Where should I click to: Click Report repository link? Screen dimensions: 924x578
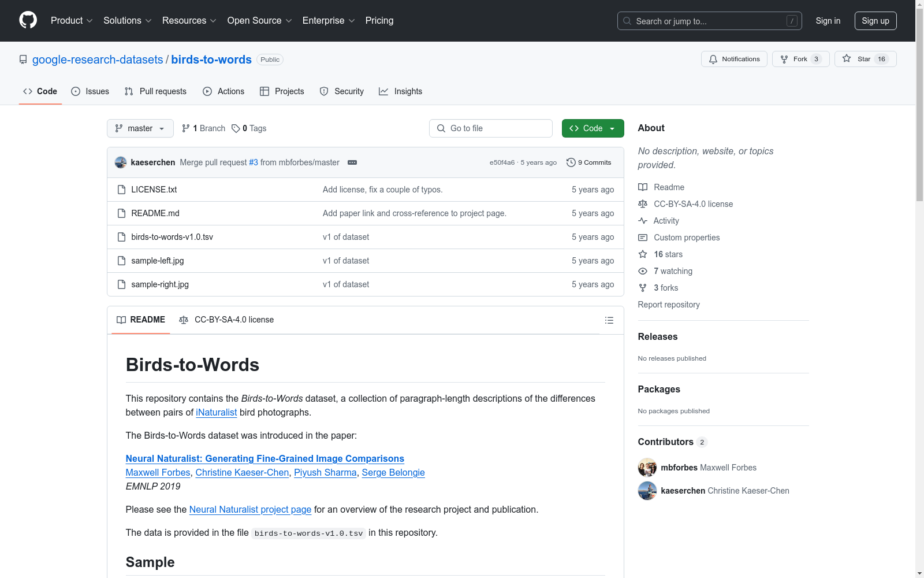point(669,305)
